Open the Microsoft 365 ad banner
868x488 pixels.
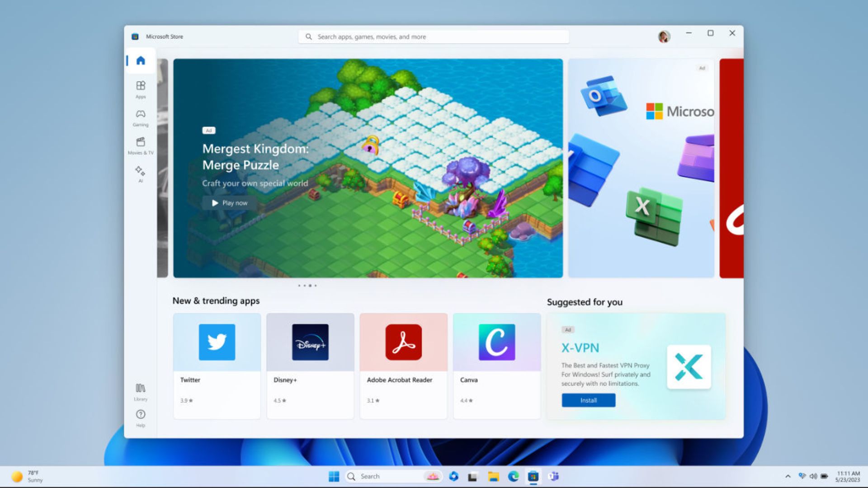click(641, 168)
